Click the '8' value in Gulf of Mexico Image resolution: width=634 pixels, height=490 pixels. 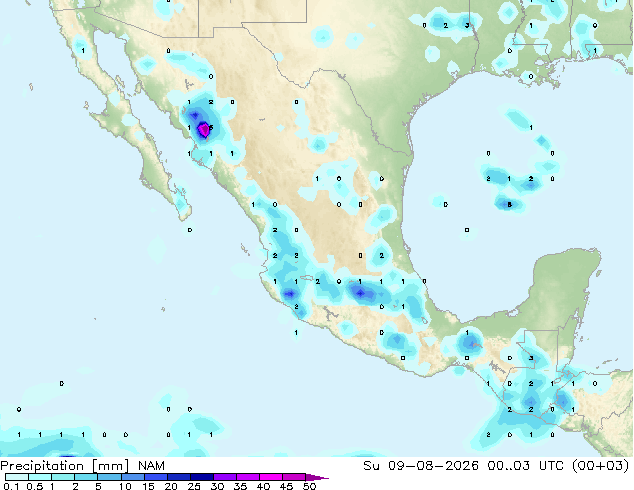pos(509,205)
